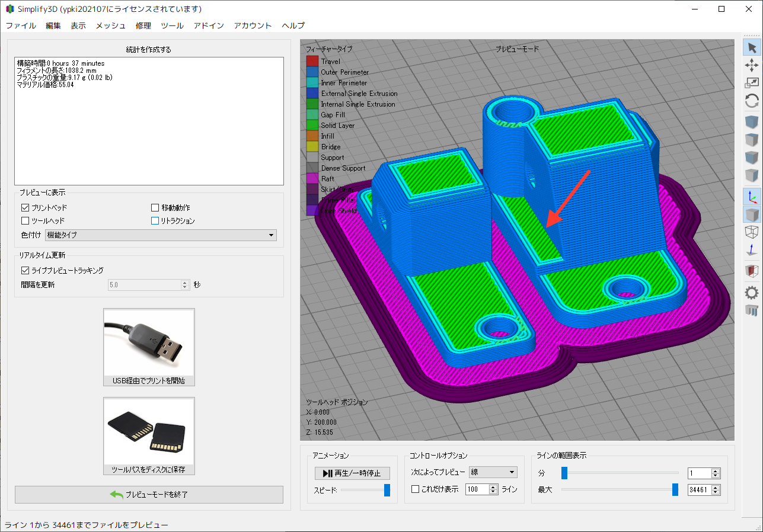Click the rotate model tool icon
Screen dimensions: 763x532
(x=752, y=101)
